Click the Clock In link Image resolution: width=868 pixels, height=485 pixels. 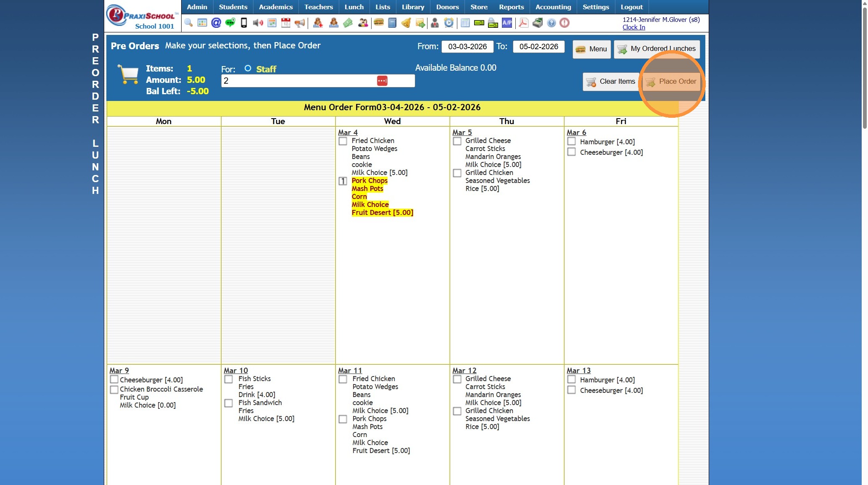pyautogui.click(x=633, y=27)
